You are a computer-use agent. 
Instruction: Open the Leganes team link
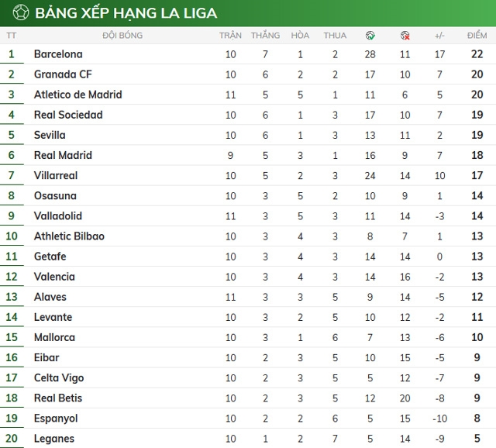click(x=54, y=439)
